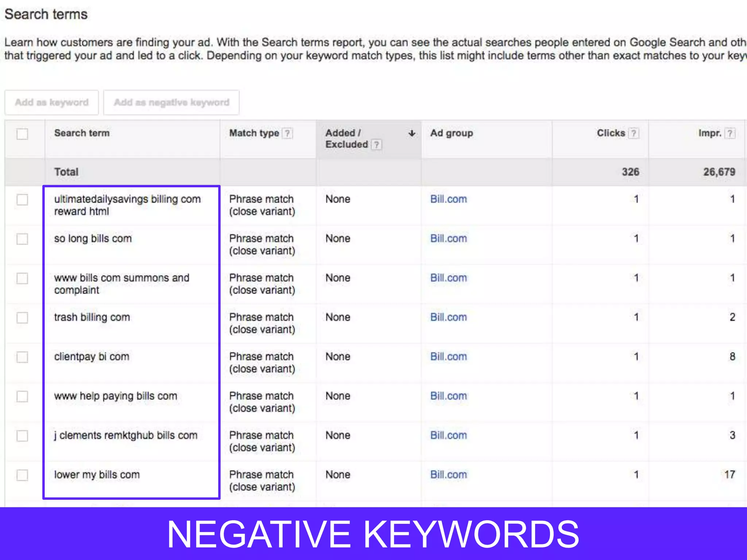747x560 pixels.
Task: Click the search term 'www help paying bills com'
Action: tap(116, 396)
